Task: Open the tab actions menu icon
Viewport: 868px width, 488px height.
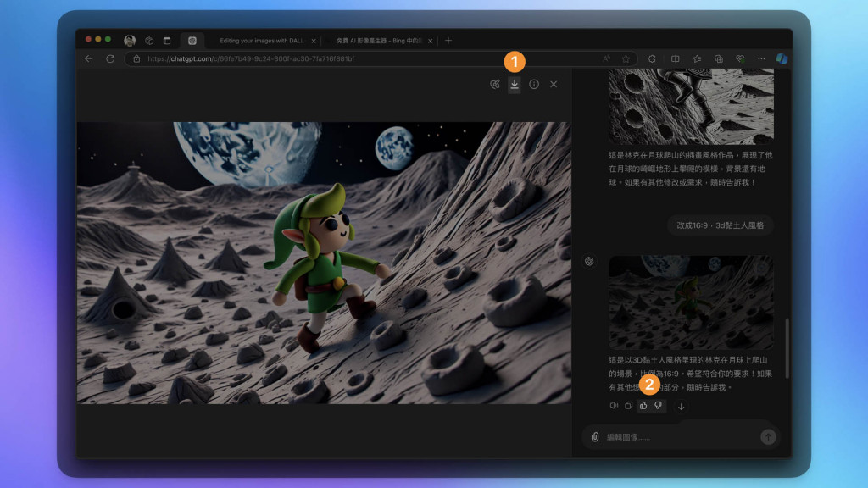Action: tap(167, 41)
